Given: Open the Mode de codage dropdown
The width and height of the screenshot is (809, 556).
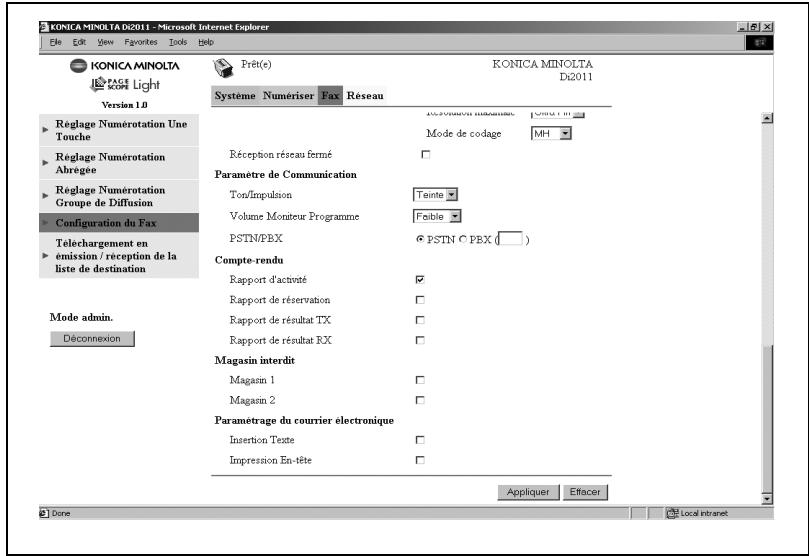Looking at the screenshot, I should click(x=551, y=134).
